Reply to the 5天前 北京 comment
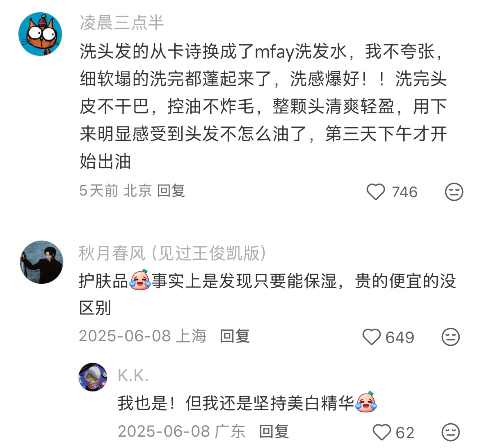Viewport: 480px width, 448px height. coord(171,191)
